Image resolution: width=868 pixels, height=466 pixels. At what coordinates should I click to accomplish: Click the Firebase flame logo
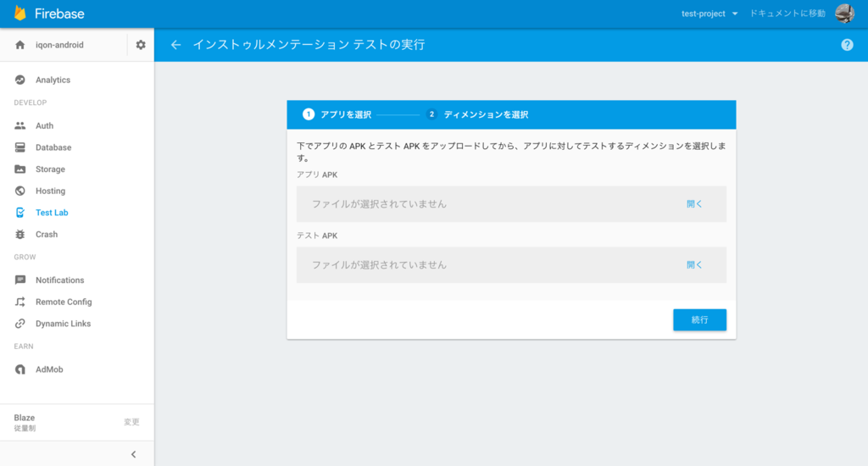[x=20, y=14]
